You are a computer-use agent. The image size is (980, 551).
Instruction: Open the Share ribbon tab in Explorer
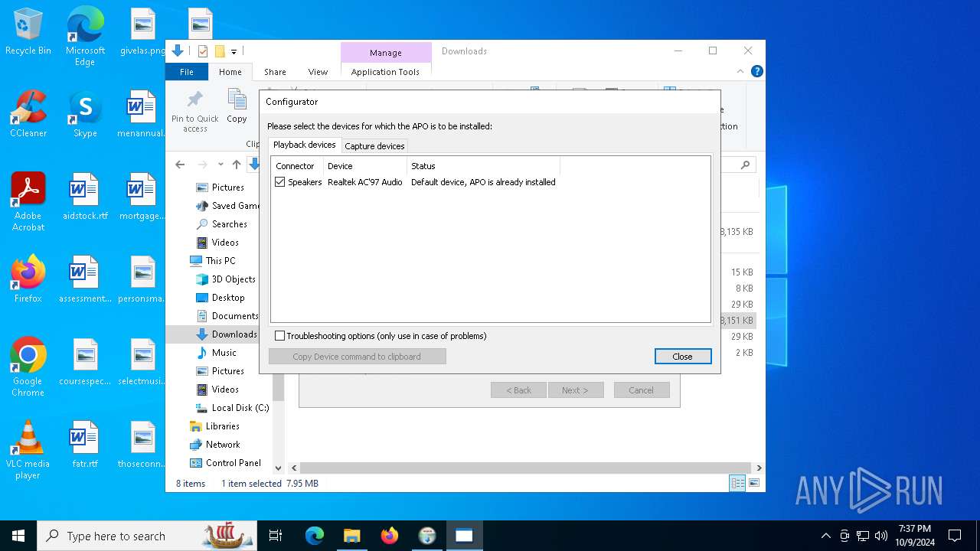[275, 72]
